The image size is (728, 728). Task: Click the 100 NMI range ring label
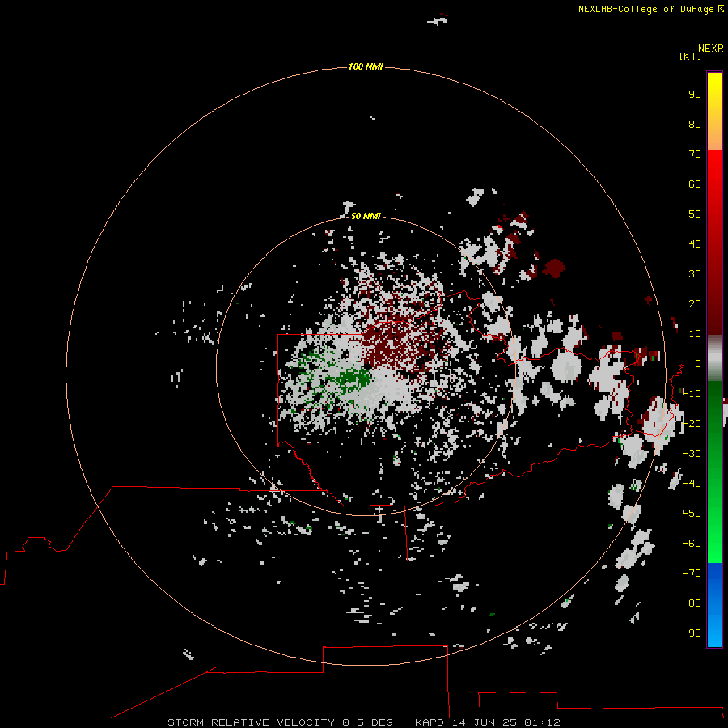pos(366,66)
